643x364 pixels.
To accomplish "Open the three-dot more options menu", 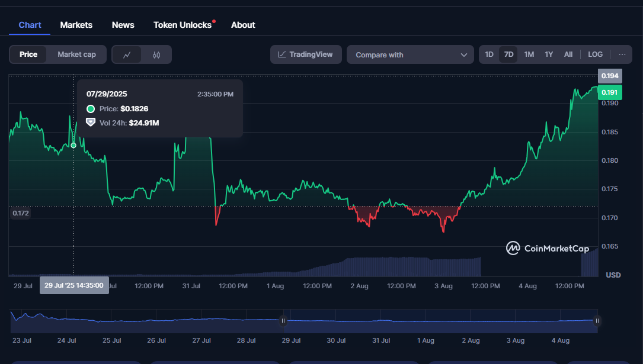I will (x=622, y=54).
